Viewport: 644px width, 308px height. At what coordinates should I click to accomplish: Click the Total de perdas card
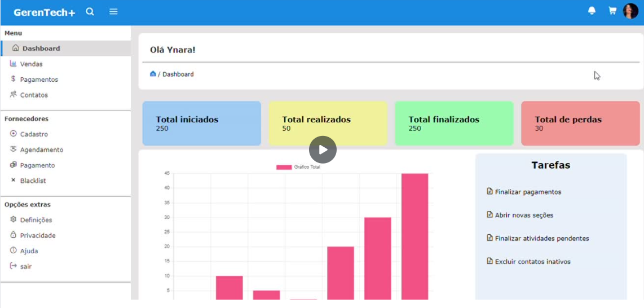580,124
